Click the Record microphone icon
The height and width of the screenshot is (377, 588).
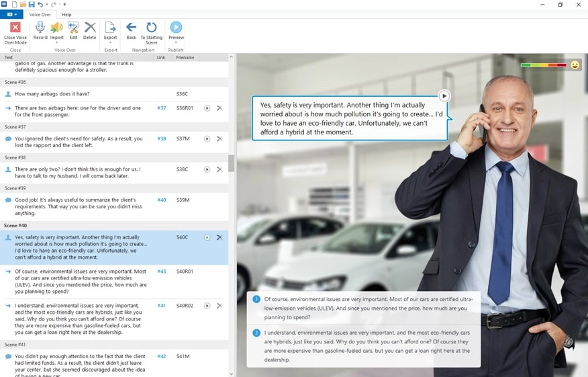point(40,28)
